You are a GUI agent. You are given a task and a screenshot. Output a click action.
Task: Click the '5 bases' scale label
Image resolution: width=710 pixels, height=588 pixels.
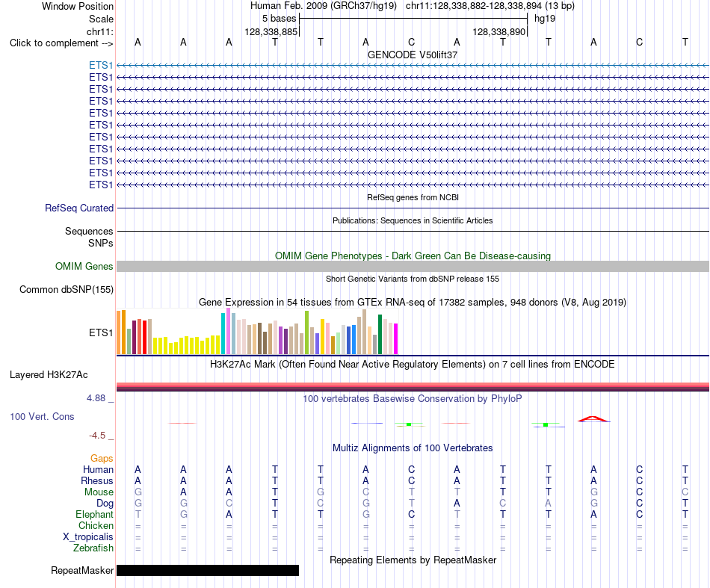point(279,19)
